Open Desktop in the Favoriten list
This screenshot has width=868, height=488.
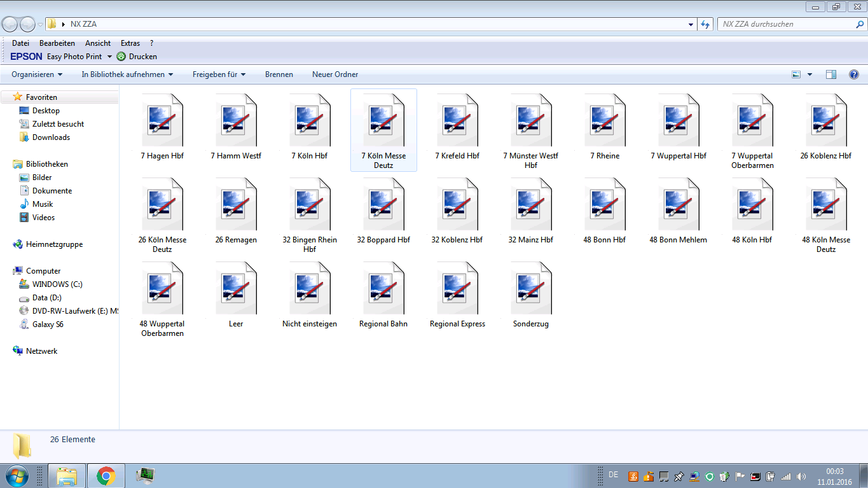tap(46, 111)
